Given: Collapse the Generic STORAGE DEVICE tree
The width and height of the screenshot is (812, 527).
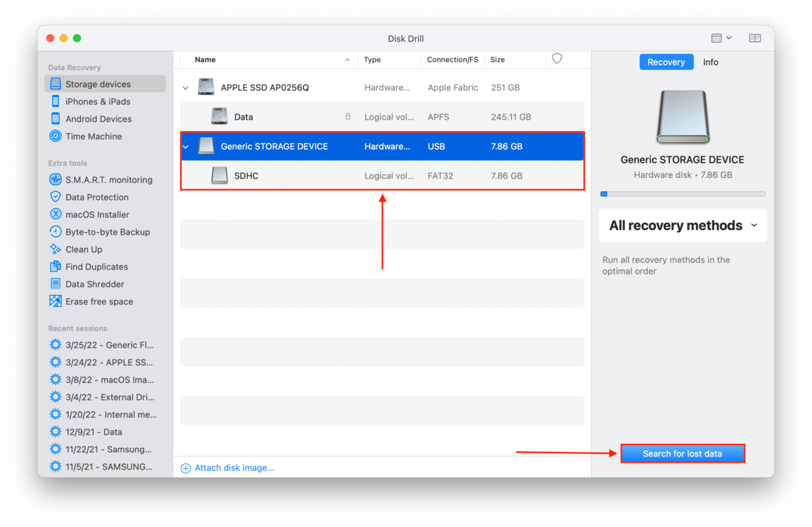Looking at the screenshot, I should tap(185, 146).
